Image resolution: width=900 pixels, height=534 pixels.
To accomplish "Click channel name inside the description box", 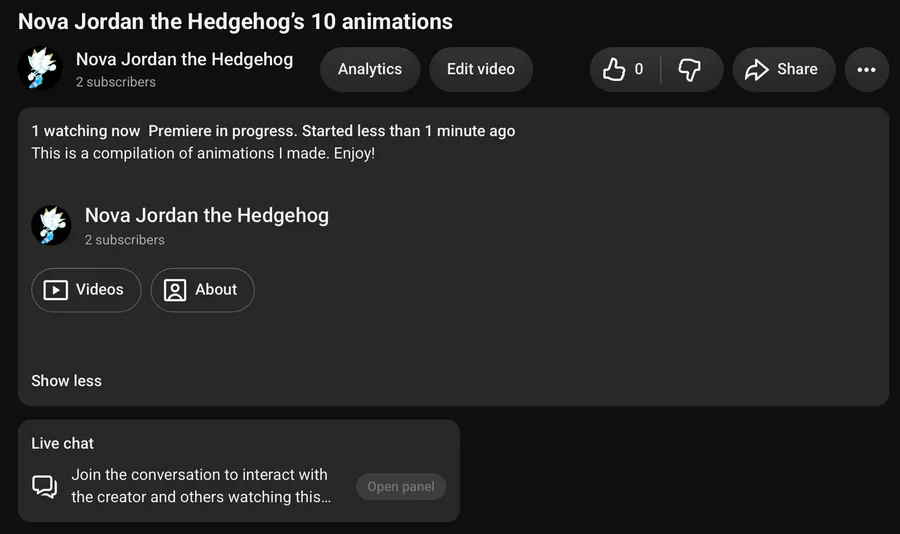I will [x=207, y=215].
